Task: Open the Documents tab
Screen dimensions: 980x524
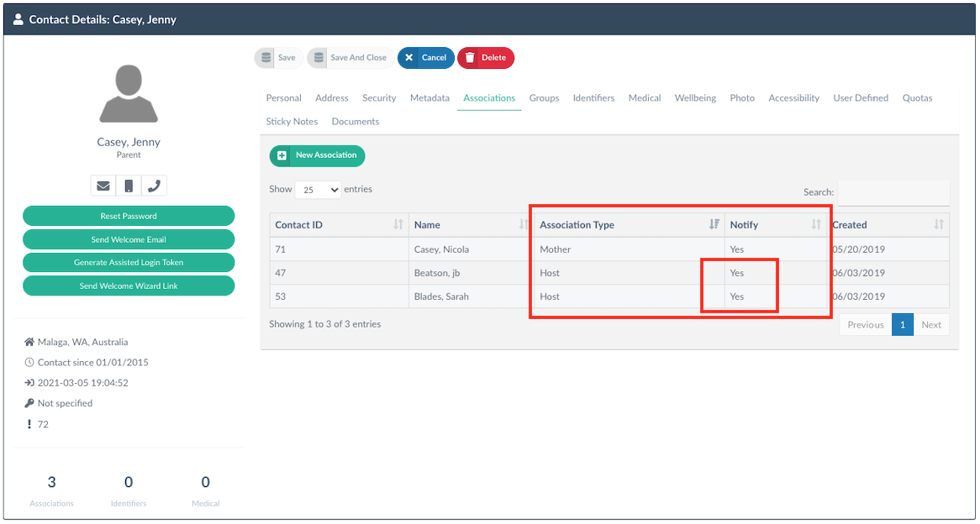Action: pos(356,122)
